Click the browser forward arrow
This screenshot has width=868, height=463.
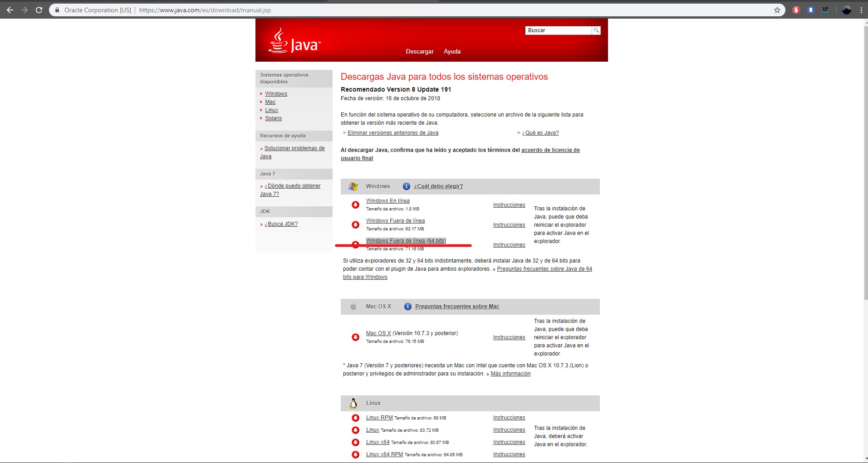(24, 10)
